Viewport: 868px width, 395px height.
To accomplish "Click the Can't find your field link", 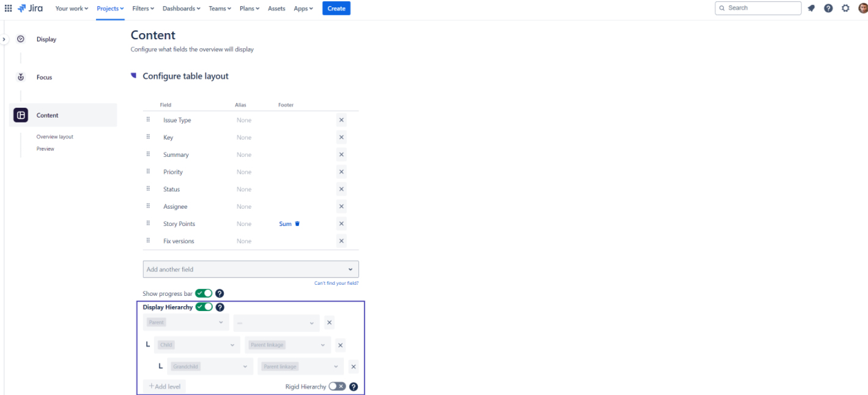I will tap(336, 283).
